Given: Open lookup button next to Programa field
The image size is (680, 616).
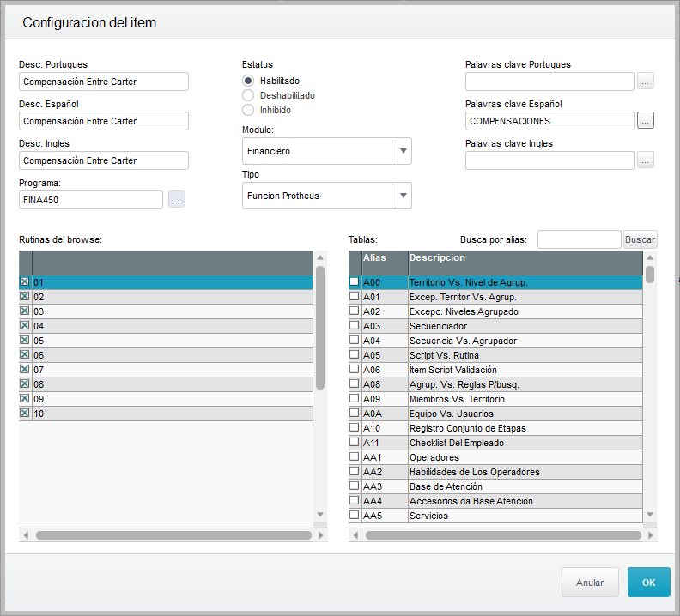Looking at the screenshot, I should (177, 199).
